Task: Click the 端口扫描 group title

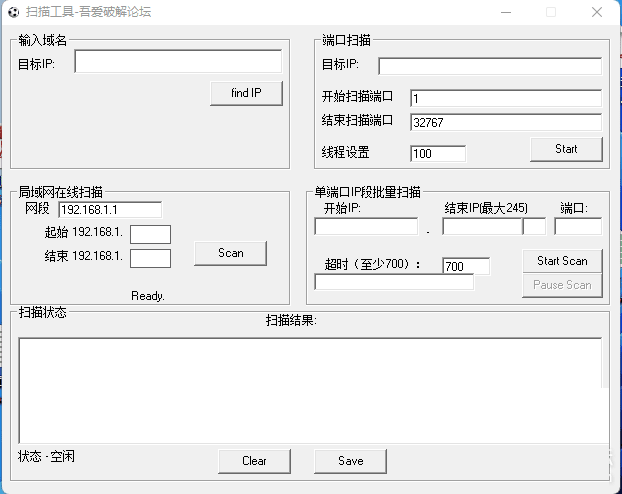Action: click(346, 40)
